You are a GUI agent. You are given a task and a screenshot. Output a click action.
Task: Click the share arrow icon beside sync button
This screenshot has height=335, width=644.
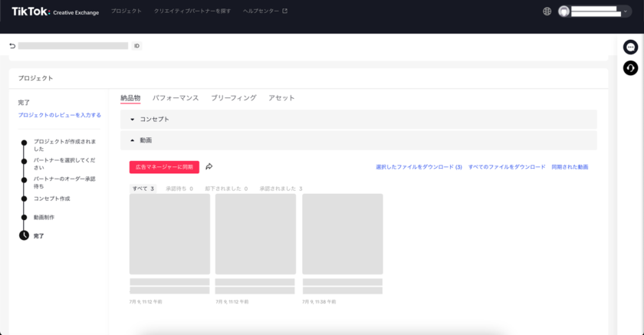[x=209, y=166]
